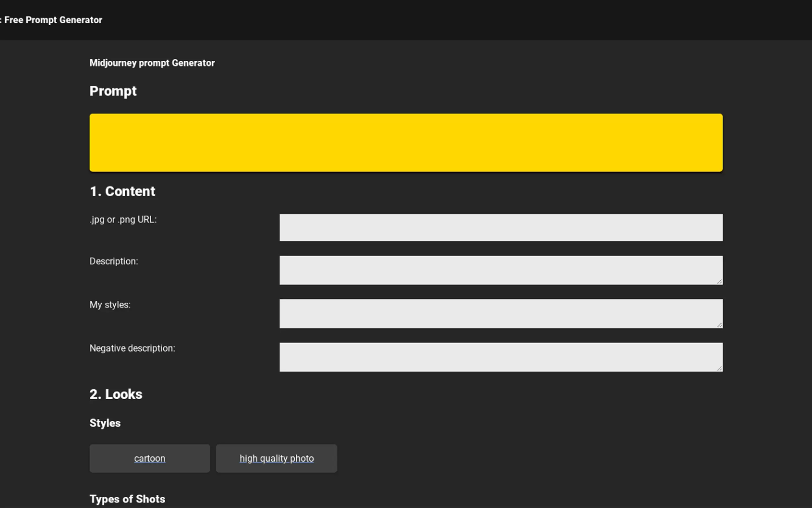This screenshot has height=508, width=812.
Task: Click inside the Description text area
Action: [x=501, y=270]
